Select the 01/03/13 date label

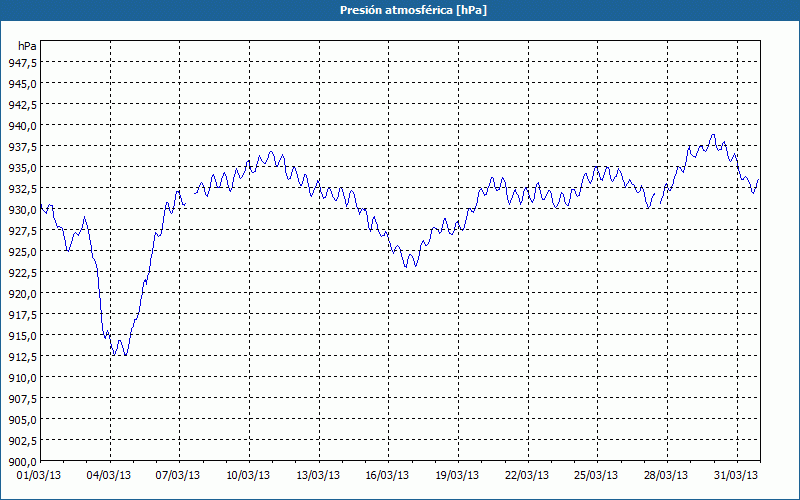click(x=39, y=476)
